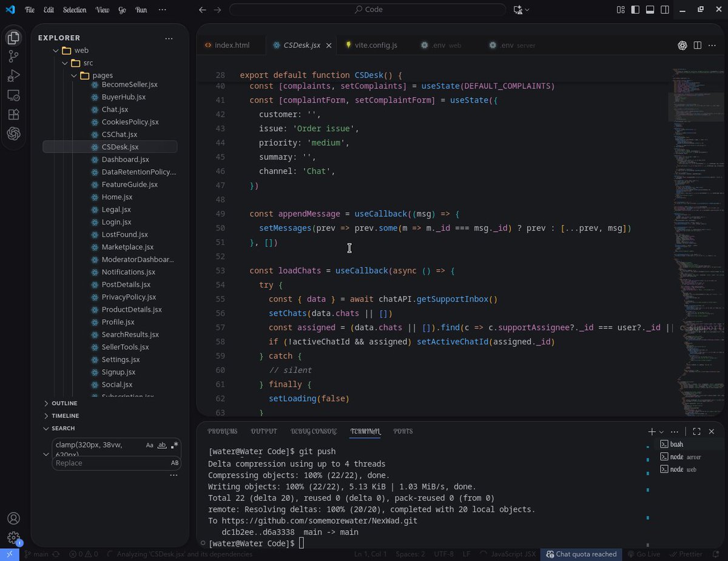Open editor More Actions ellipsis

tap(712, 45)
